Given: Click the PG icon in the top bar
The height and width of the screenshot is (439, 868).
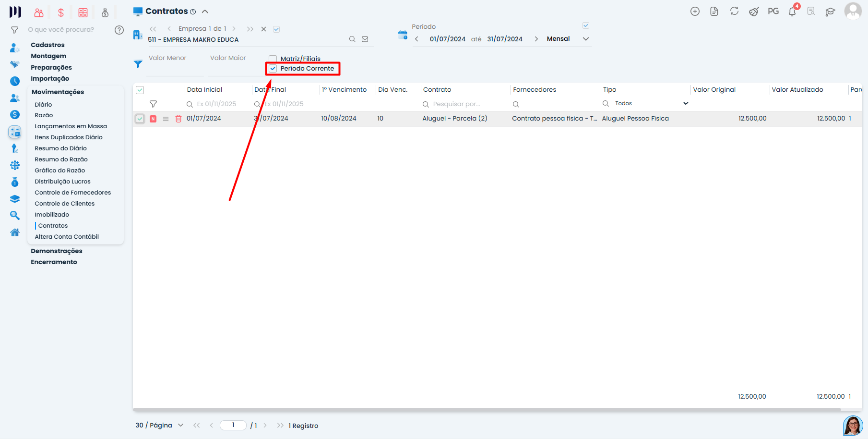Looking at the screenshot, I should (773, 11).
